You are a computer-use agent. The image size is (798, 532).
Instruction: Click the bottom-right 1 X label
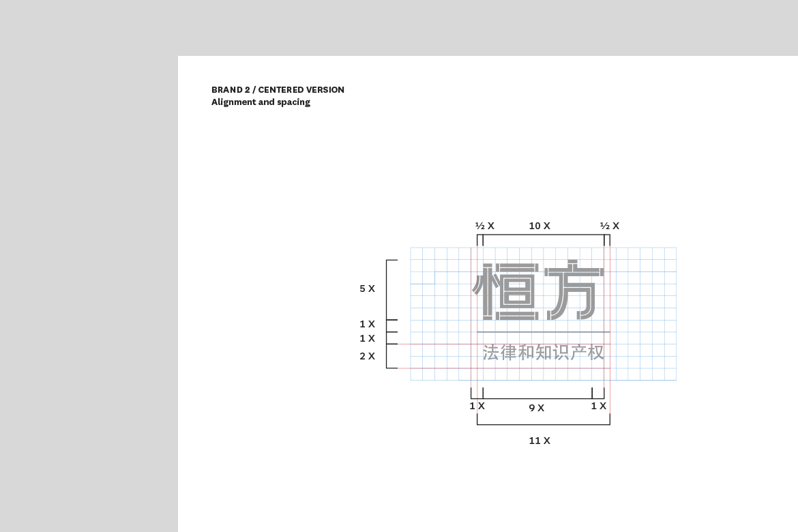click(599, 406)
